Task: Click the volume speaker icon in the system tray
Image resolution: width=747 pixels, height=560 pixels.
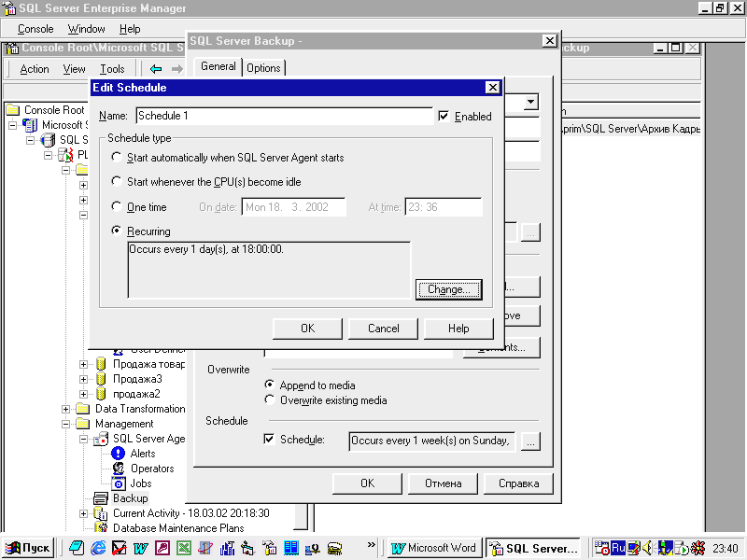Action: point(648,548)
